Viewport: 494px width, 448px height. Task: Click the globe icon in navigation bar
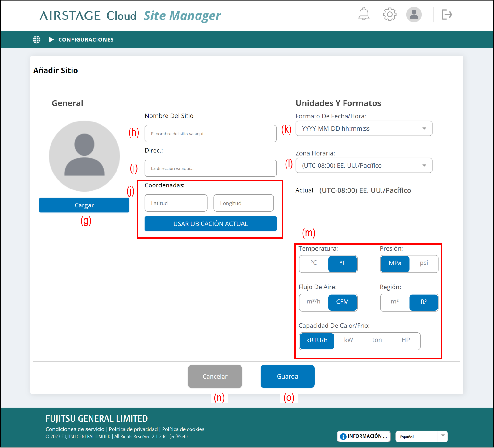tap(37, 39)
